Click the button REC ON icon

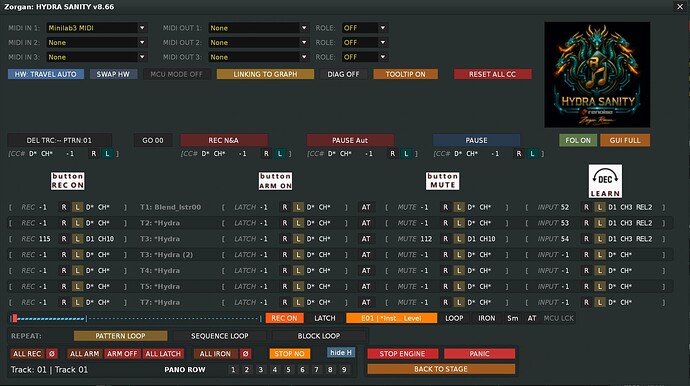click(67, 181)
